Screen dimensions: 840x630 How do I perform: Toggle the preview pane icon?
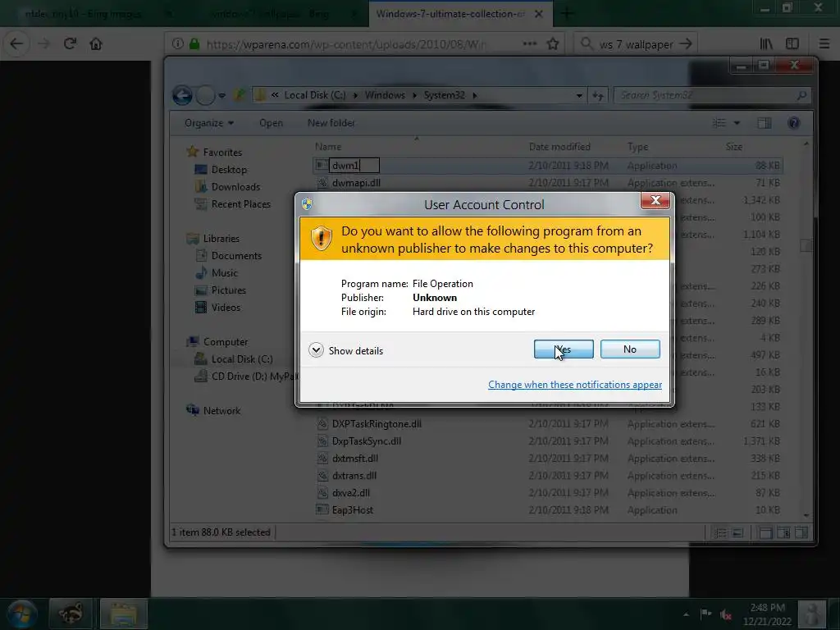(765, 123)
